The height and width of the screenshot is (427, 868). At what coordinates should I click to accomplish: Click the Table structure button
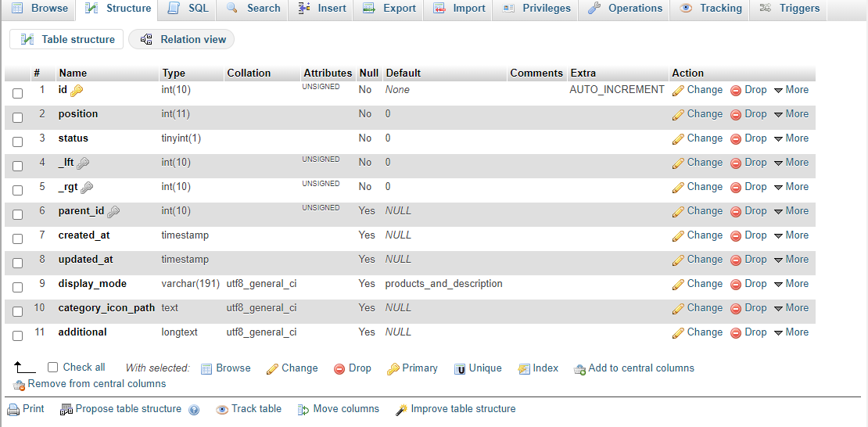pos(66,39)
